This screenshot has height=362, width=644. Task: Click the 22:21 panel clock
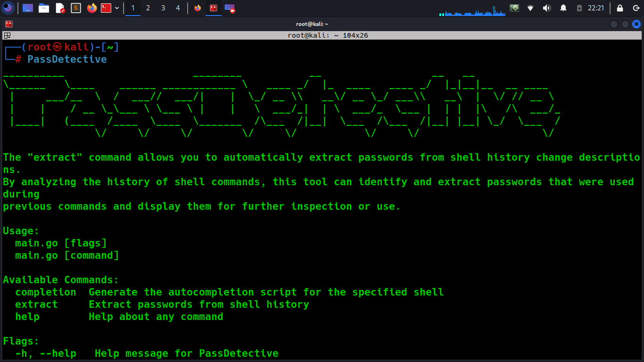(x=596, y=8)
